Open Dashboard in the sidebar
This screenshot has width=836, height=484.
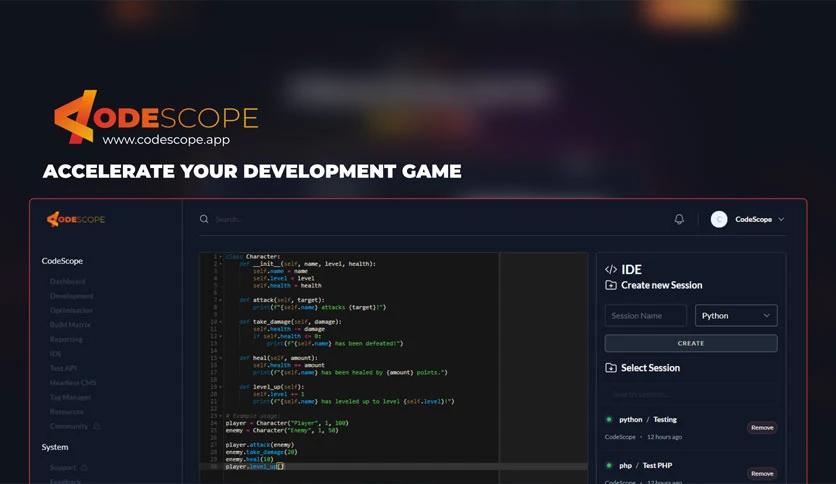coord(68,281)
